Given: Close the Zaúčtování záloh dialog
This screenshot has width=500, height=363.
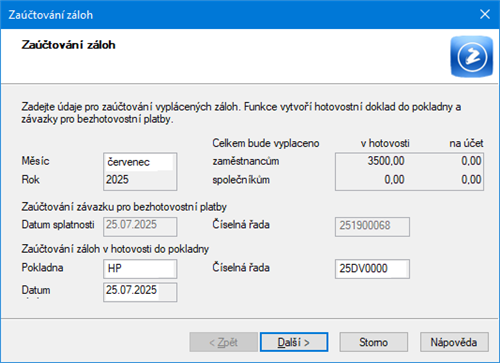Looking at the screenshot, I should 485,14.
